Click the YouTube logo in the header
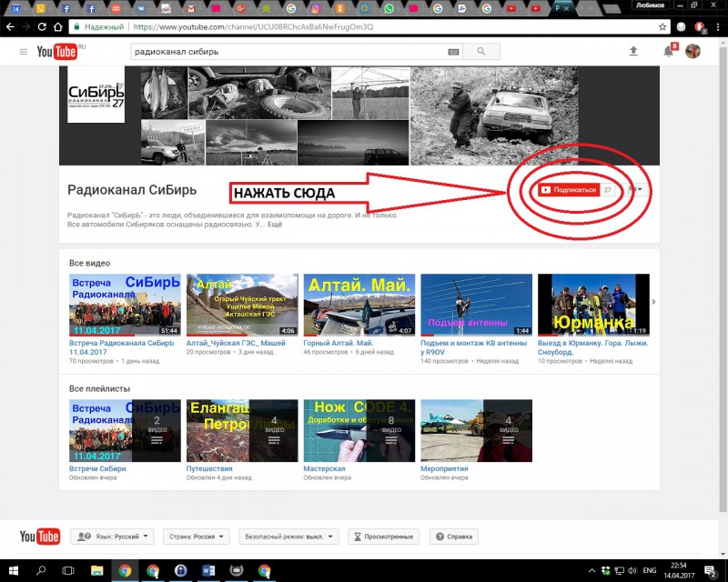728x582 pixels. [57, 52]
